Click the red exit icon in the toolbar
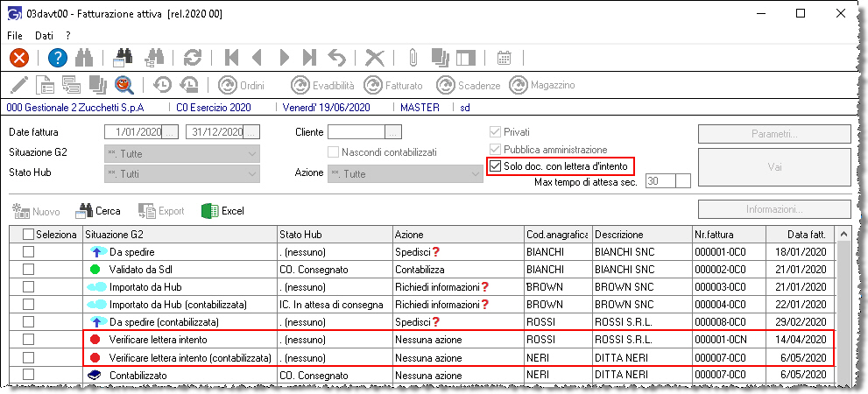Viewport: 868px width, 394px height. 19,58
